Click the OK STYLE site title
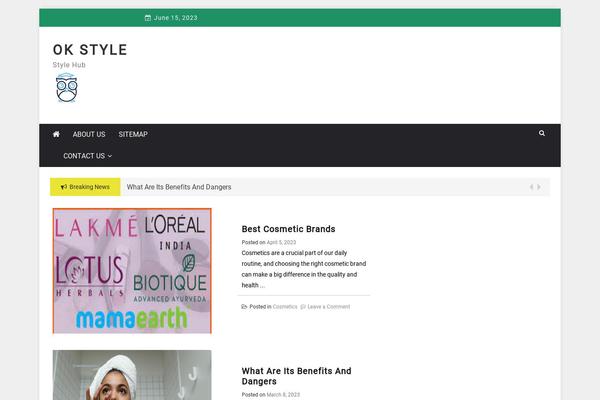The image size is (600, 400). click(90, 50)
